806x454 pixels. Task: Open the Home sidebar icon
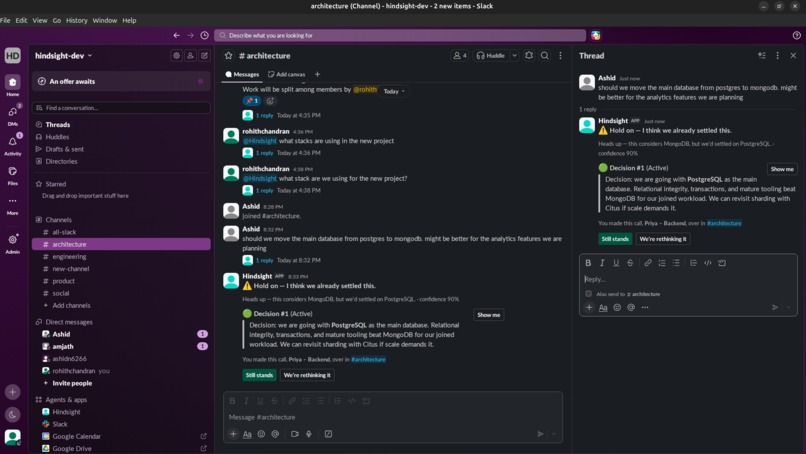point(13,82)
